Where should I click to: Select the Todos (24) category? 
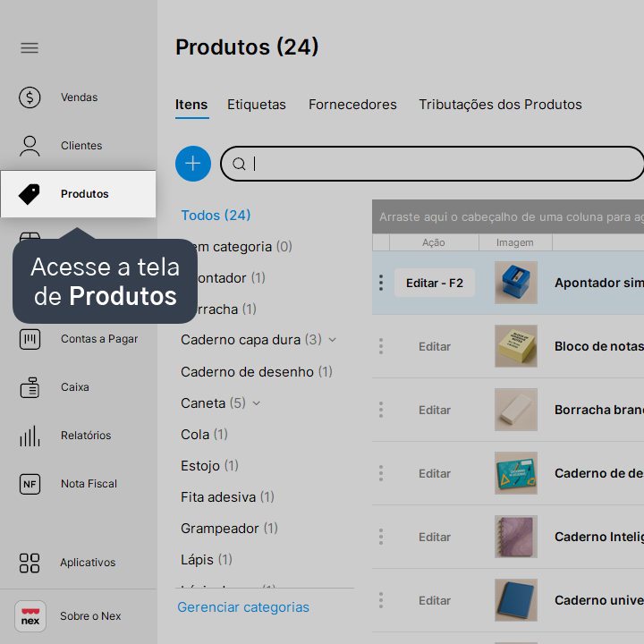pyautogui.click(x=216, y=216)
